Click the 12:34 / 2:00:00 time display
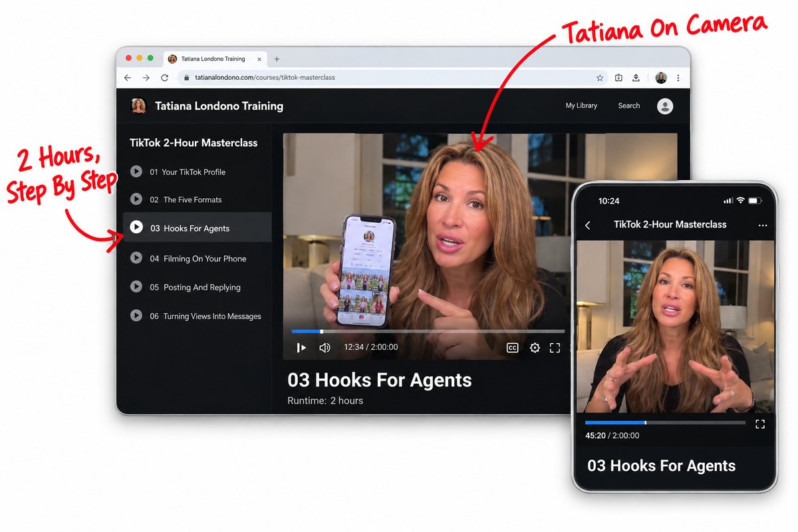 click(370, 347)
